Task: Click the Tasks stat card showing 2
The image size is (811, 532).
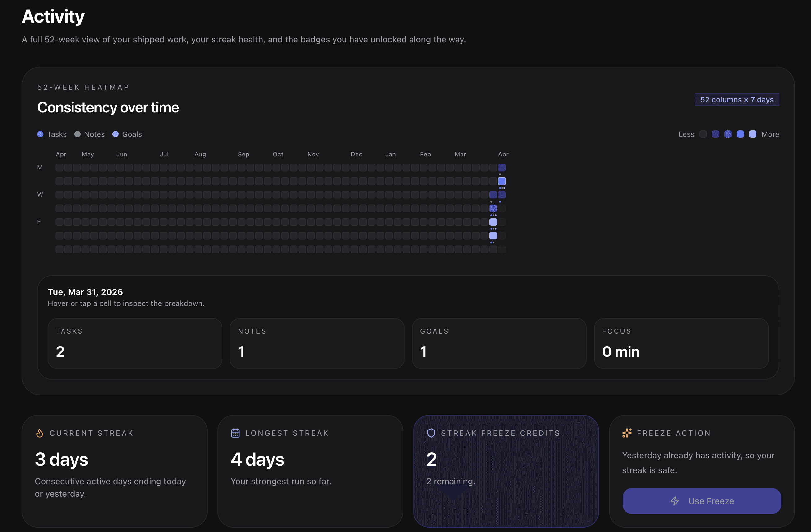Action: [x=135, y=343]
